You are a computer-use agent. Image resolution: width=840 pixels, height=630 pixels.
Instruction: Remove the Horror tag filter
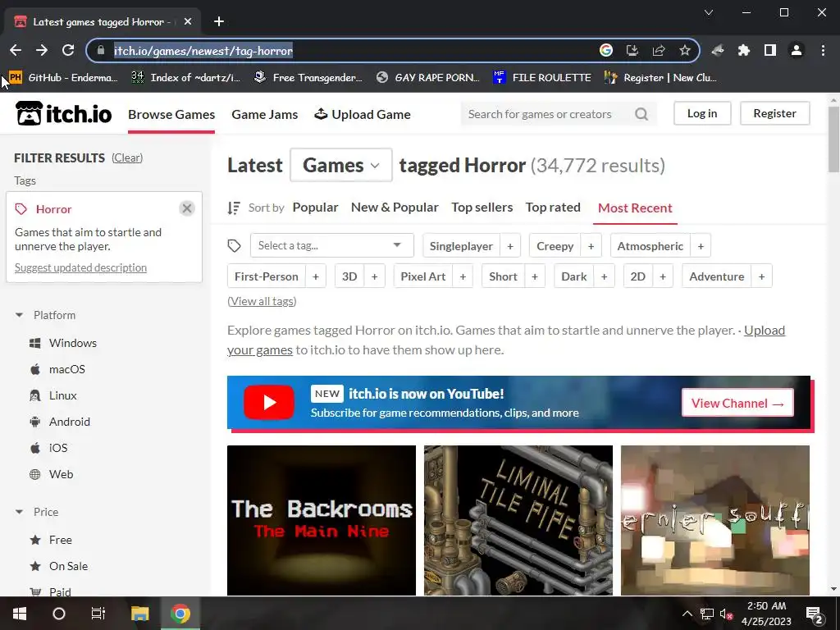coord(187,208)
